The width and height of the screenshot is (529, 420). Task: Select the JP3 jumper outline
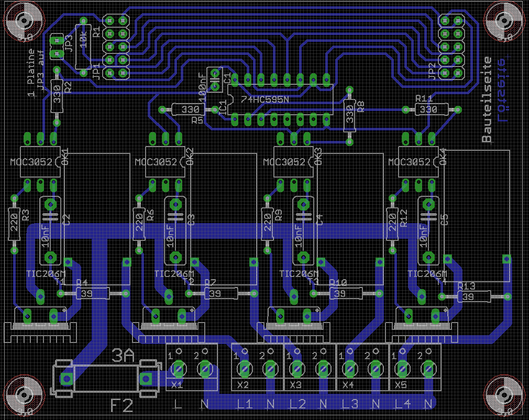[x=57, y=47]
